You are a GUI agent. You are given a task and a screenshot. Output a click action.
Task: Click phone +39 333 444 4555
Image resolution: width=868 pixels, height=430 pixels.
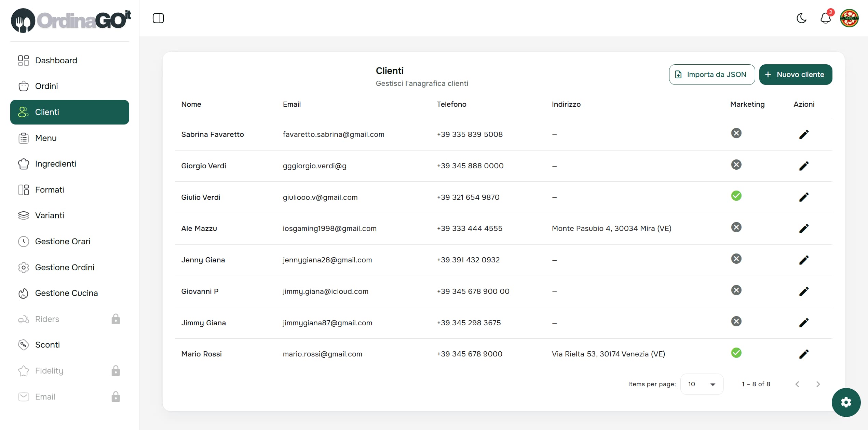(469, 229)
